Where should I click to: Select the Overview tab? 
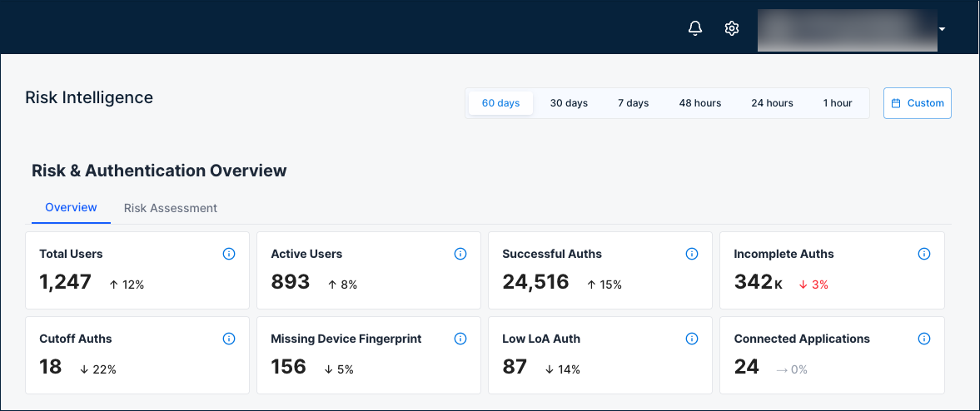coord(71,207)
